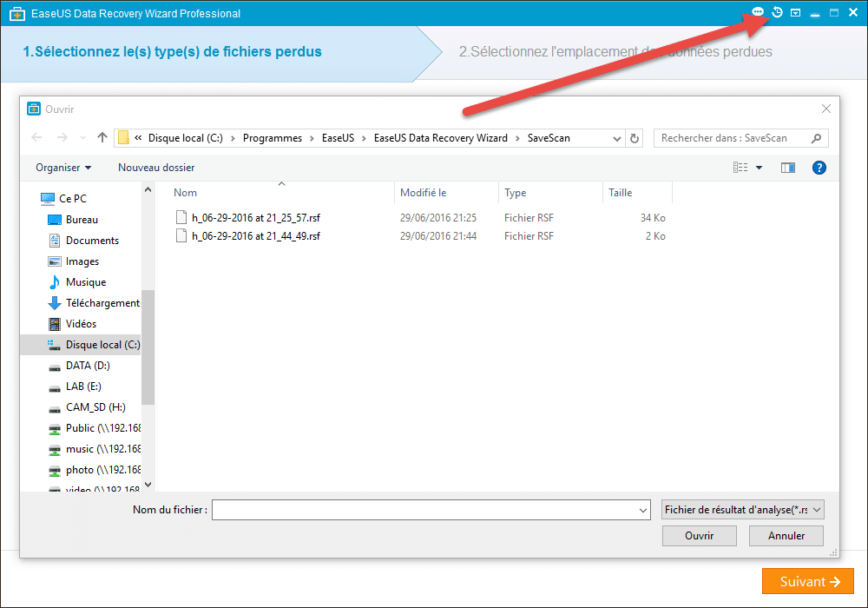Click the orange Suivant button
Screen dimensions: 868x608
(x=807, y=581)
